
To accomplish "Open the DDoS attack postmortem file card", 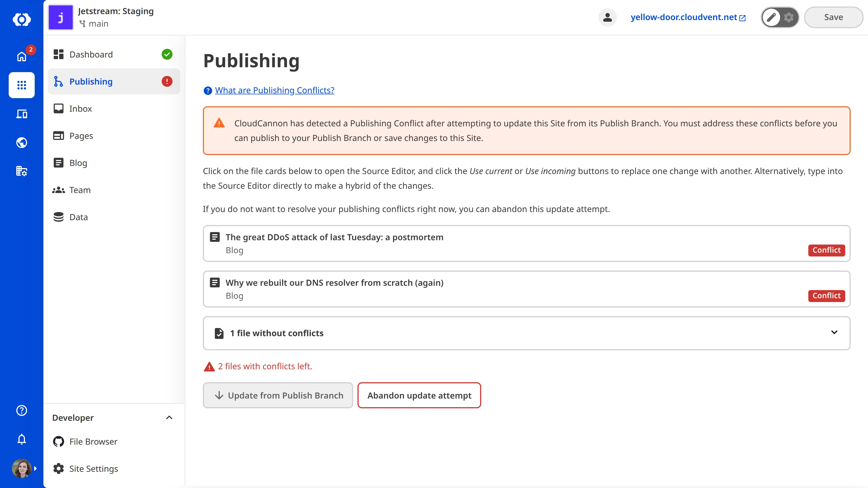I will [x=526, y=243].
